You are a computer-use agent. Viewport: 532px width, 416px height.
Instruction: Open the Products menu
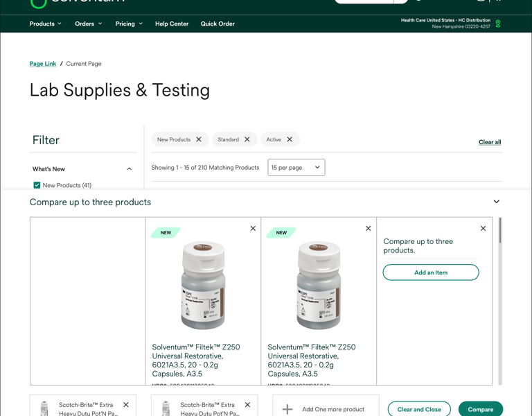(45, 24)
